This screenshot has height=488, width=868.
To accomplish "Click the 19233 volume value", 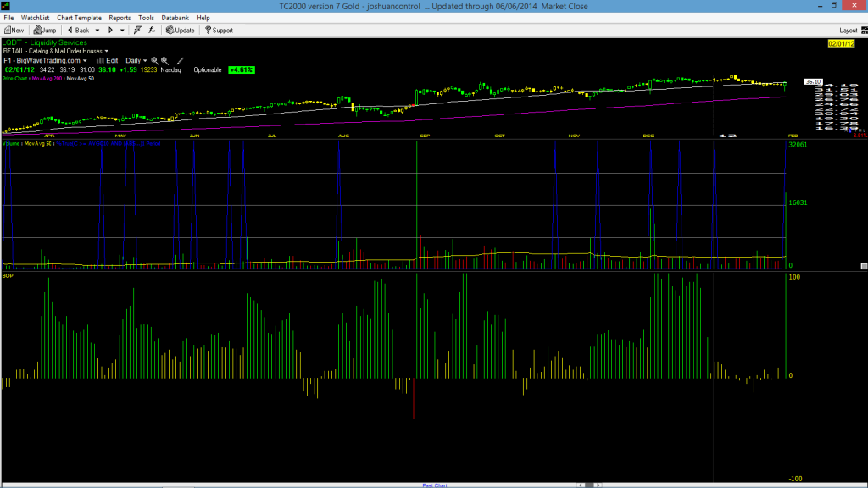I will pyautogui.click(x=148, y=69).
